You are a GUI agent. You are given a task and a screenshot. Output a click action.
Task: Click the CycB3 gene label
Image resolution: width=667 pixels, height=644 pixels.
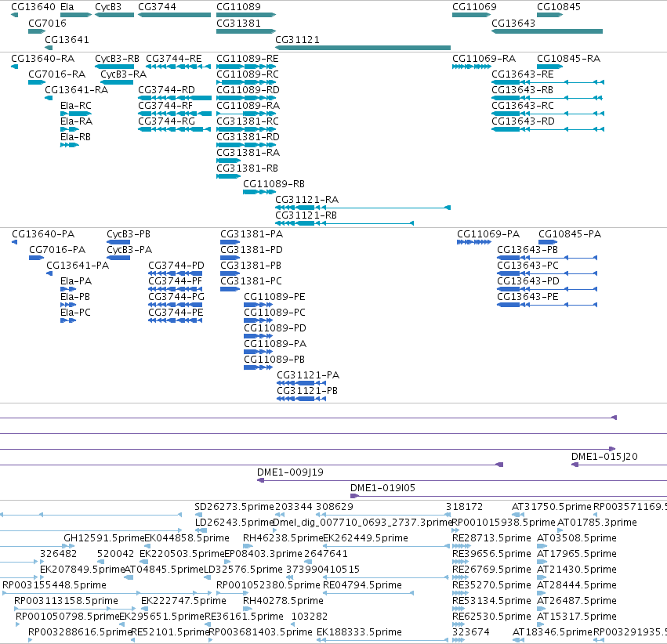(x=108, y=7)
